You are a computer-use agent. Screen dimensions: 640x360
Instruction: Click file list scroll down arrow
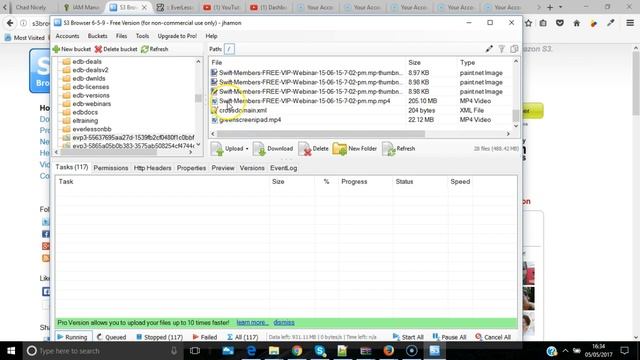coord(516,126)
